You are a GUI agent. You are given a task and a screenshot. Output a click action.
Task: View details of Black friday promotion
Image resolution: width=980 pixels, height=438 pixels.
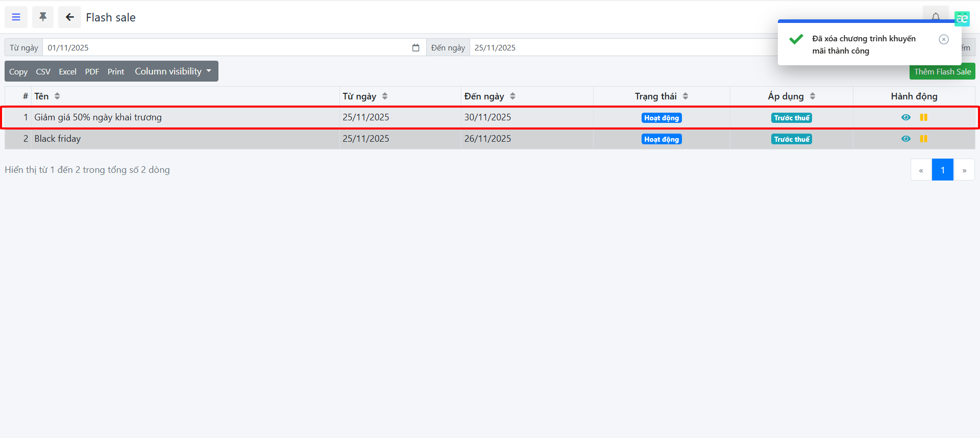905,139
